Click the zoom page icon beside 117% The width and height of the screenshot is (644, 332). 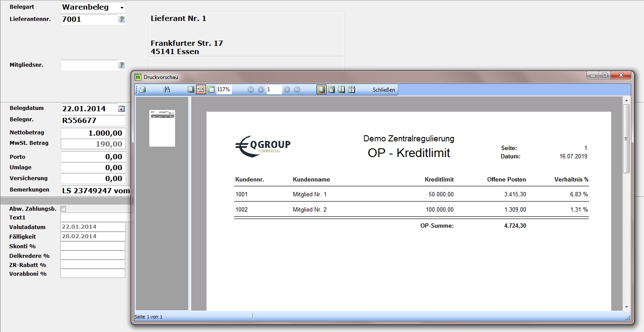pyautogui.click(x=211, y=89)
